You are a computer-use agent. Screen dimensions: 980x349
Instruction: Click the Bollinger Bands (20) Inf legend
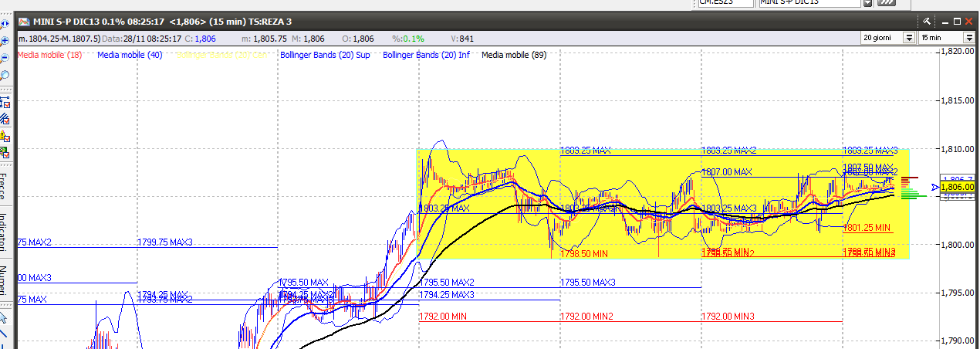[x=426, y=55]
